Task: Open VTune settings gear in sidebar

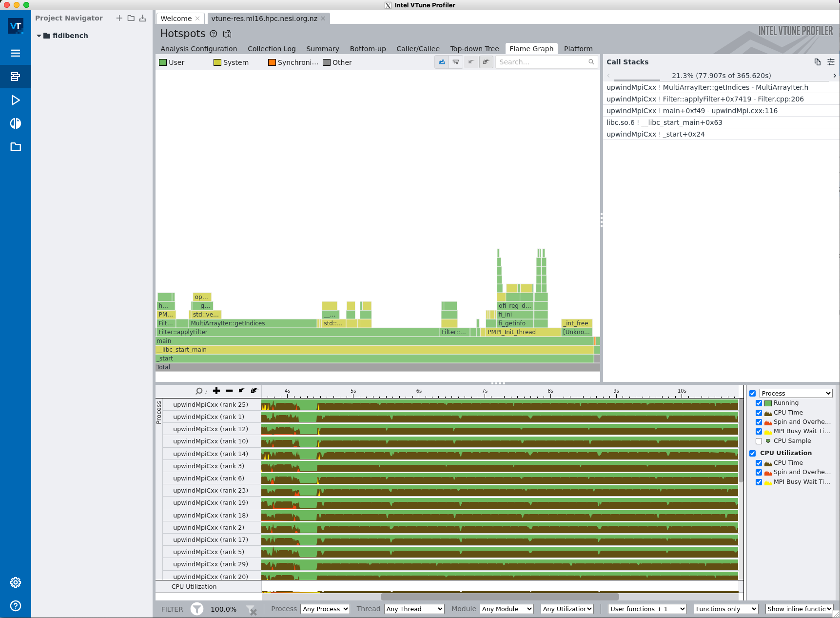Action: [15, 582]
